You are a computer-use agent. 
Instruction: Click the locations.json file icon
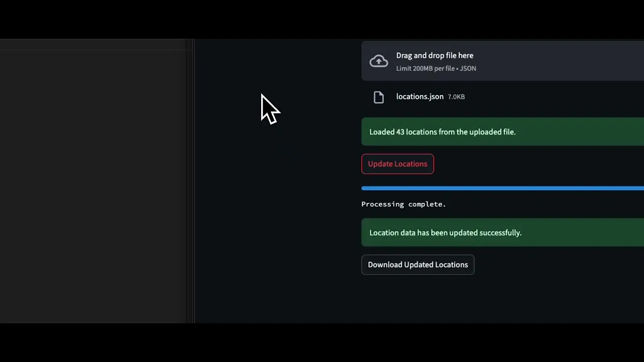pos(379,97)
